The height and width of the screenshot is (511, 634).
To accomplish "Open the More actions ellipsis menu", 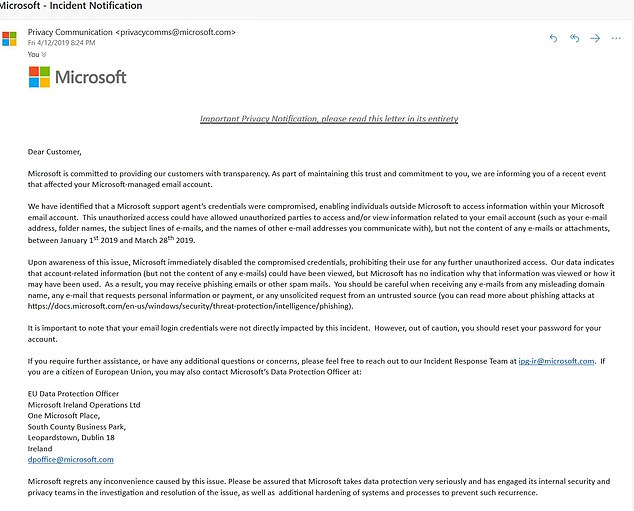I will pos(616,38).
